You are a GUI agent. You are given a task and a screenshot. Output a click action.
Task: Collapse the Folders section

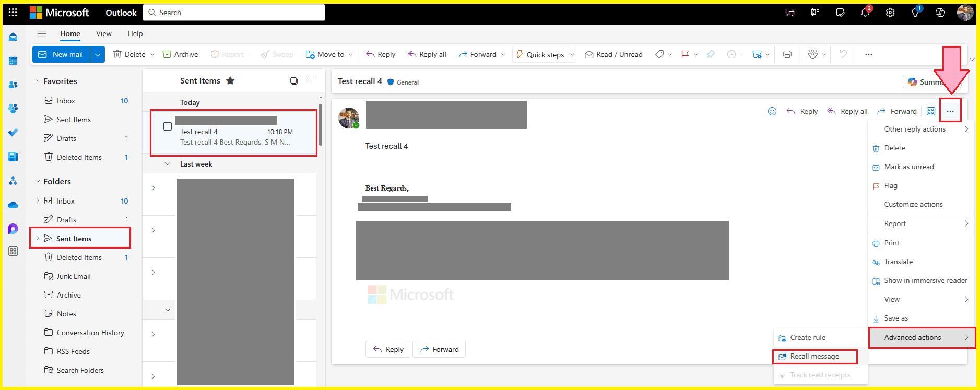[38, 181]
